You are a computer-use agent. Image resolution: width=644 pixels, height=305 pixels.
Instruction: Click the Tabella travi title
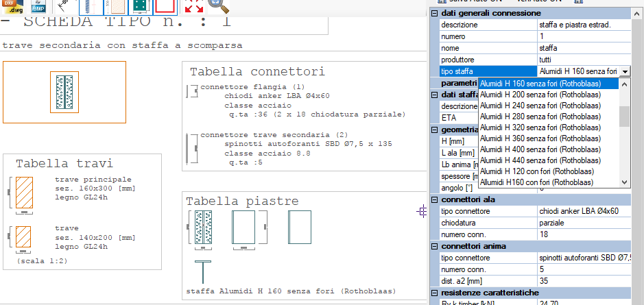[64, 164]
